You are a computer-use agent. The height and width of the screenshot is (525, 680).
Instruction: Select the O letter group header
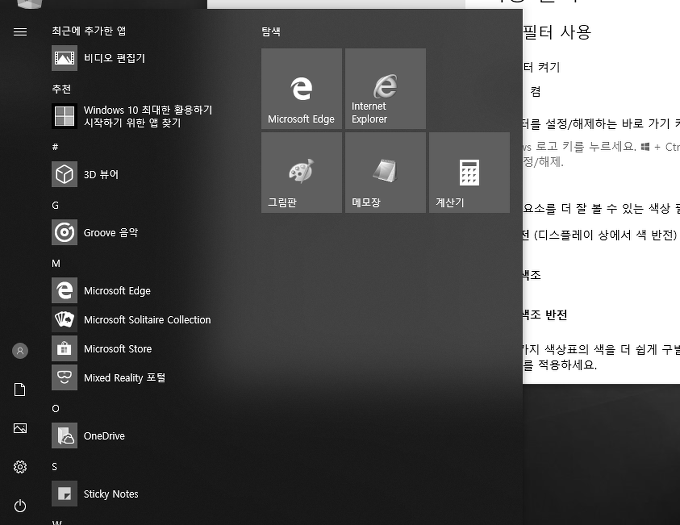point(56,408)
